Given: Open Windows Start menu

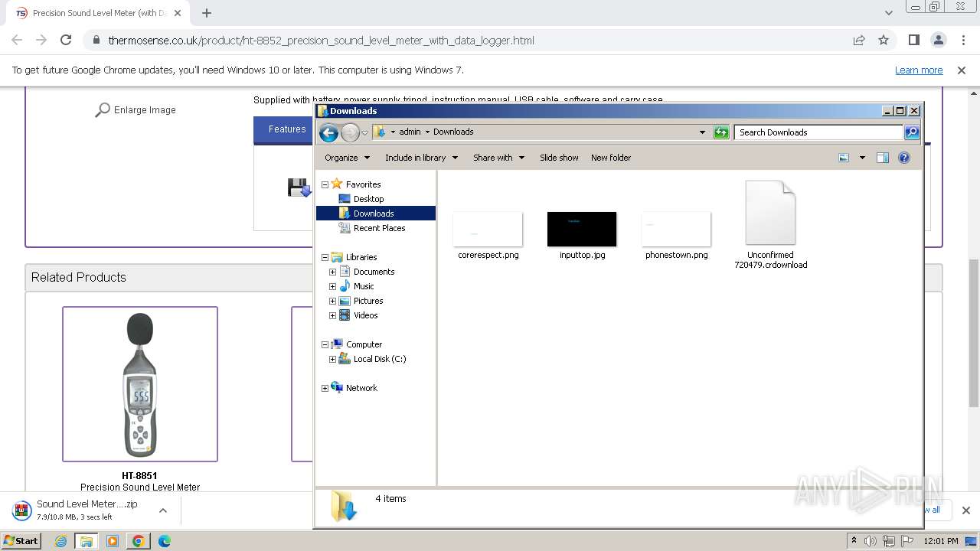Looking at the screenshot, I should (21, 541).
